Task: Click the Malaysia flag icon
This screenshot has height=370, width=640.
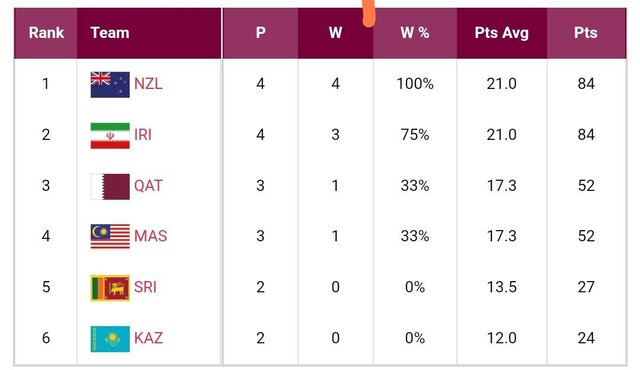Action: (x=110, y=236)
